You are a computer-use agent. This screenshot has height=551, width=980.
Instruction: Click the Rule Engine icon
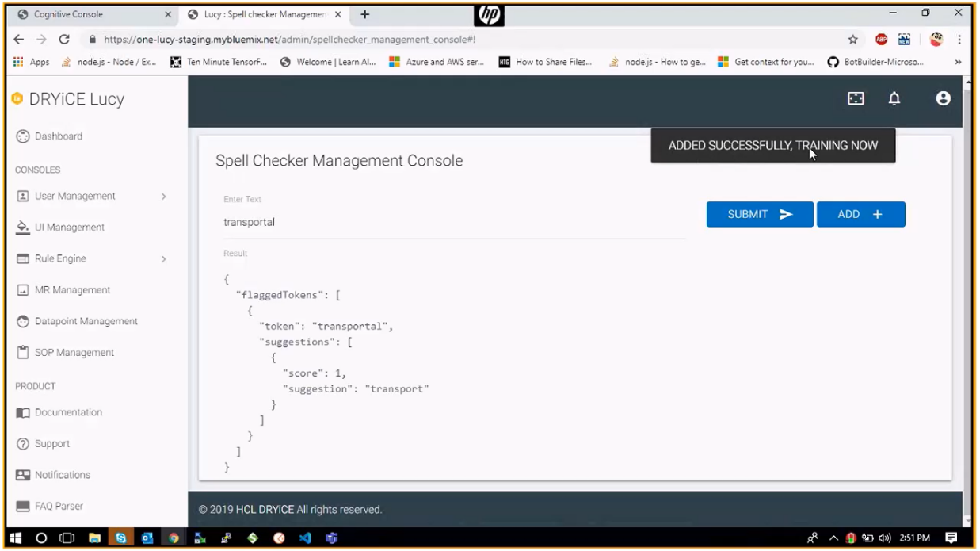point(23,258)
